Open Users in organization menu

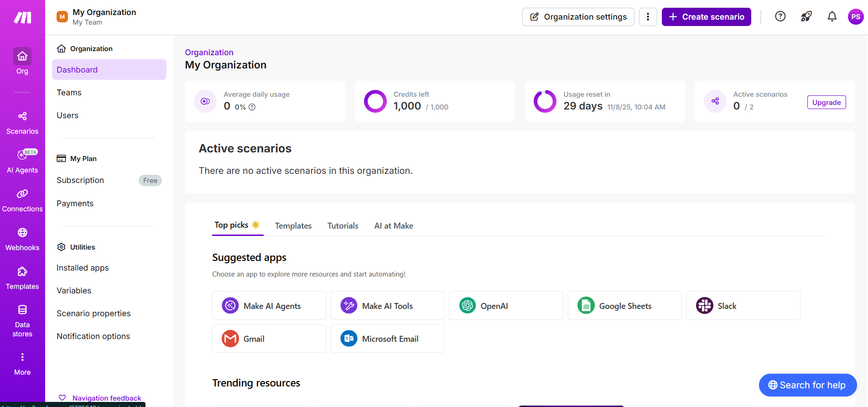coord(109,115)
